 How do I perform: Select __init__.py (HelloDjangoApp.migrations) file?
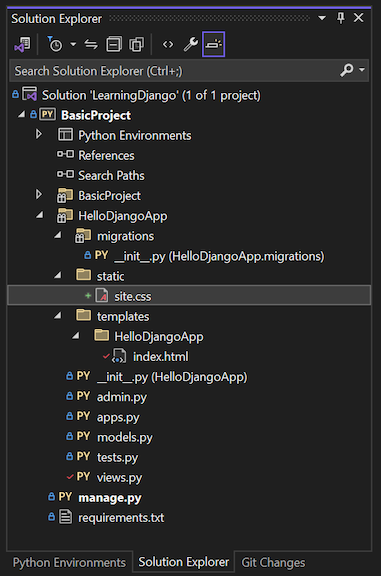[x=219, y=256]
